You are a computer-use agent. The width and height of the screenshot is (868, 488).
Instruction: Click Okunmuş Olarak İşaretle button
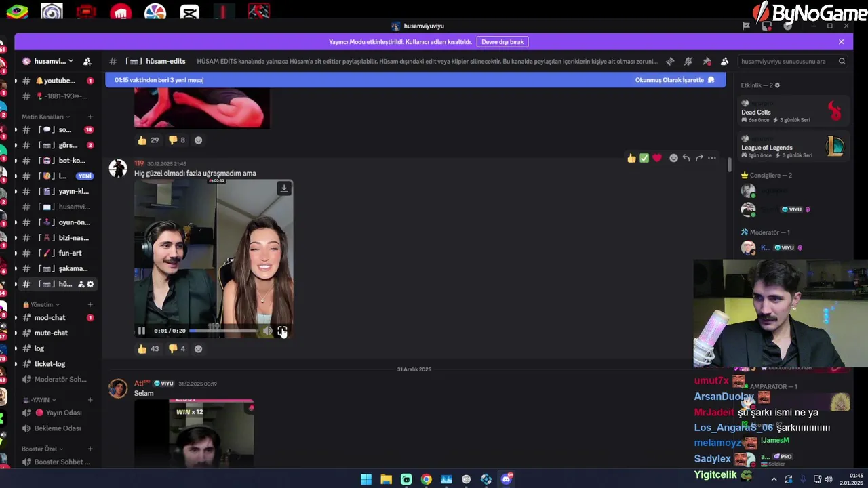(675, 80)
